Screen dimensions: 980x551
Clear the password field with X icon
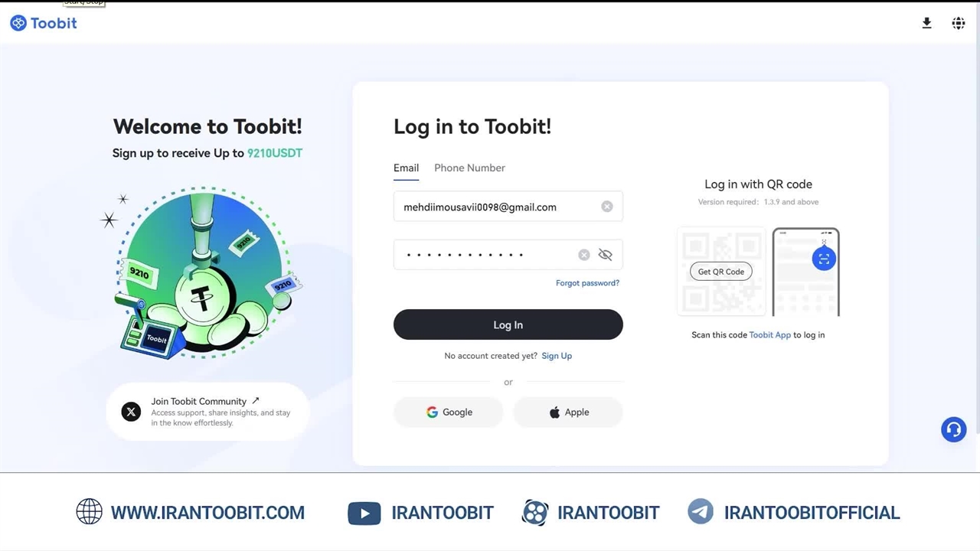coord(584,255)
